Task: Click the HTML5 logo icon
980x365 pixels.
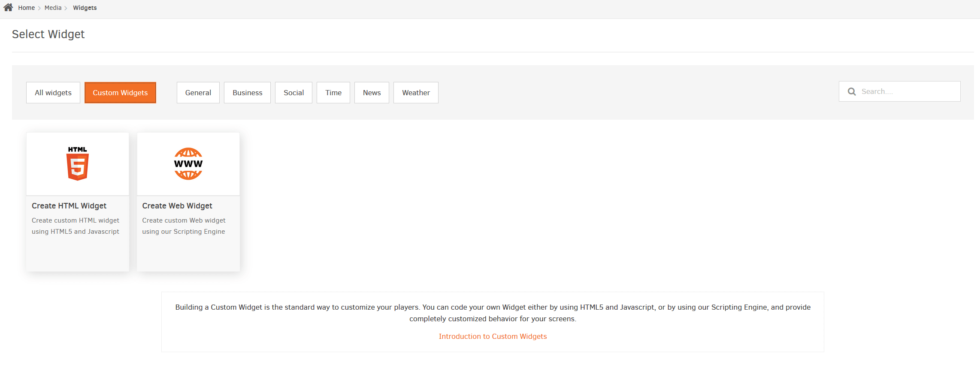Action: coord(77,163)
